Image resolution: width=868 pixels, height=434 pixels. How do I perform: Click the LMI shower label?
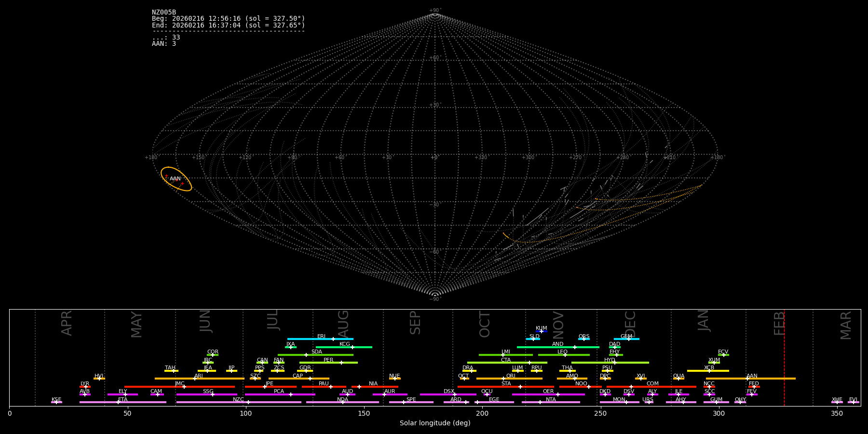pos(506,352)
